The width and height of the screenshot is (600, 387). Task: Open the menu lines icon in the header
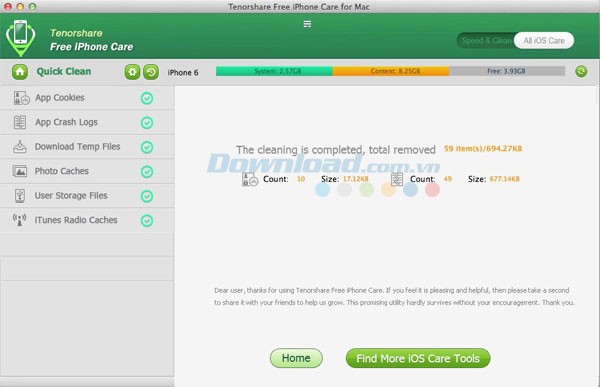click(307, 24)
